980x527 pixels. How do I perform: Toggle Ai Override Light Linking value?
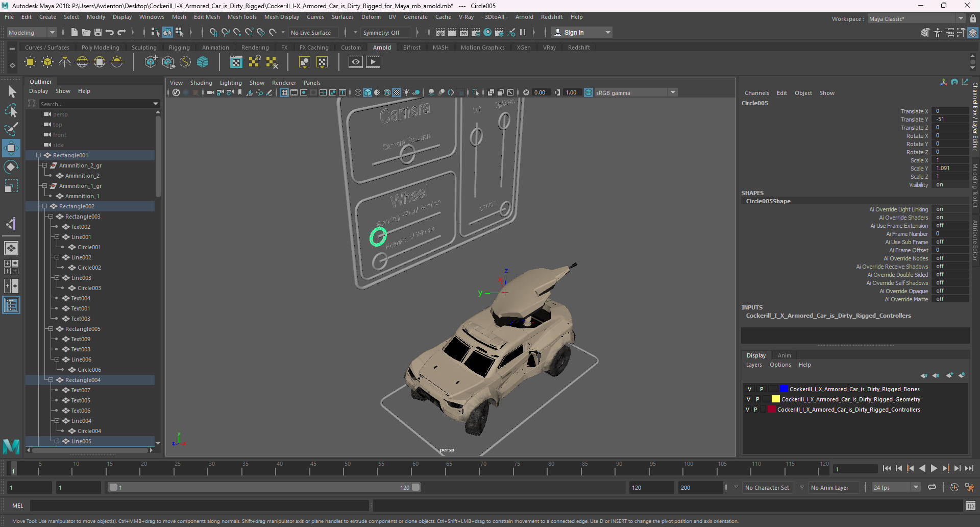(x=950, y=209)
